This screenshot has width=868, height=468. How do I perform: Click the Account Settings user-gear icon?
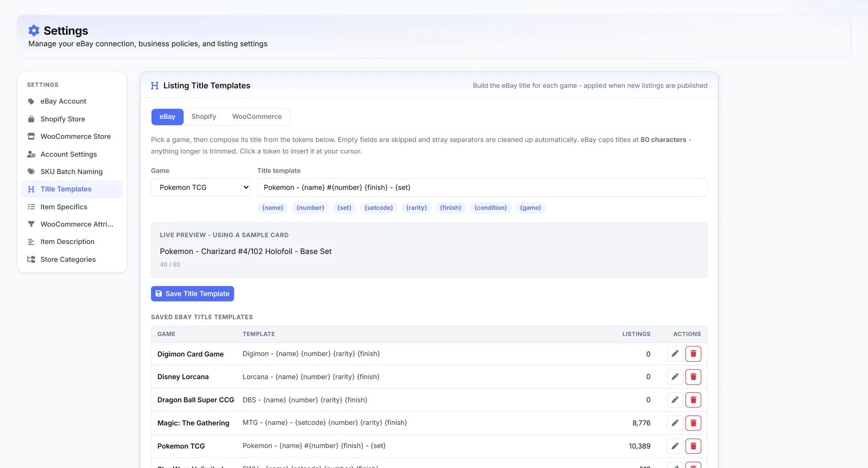click(31, 155)
